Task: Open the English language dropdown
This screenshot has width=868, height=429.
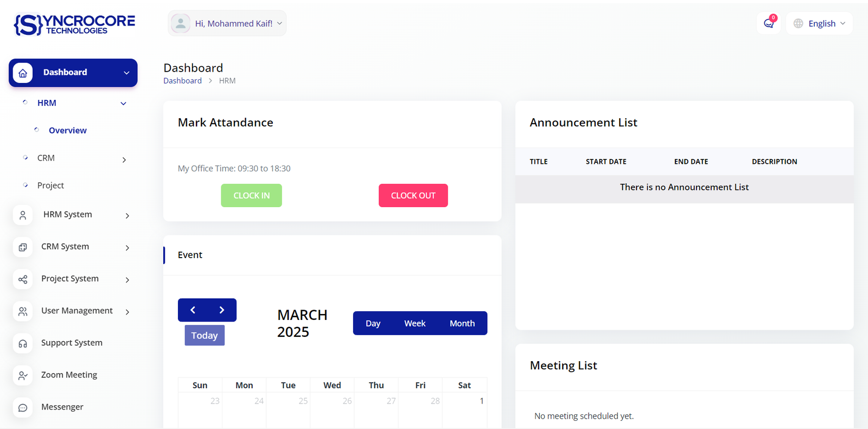Action: point(820,23)
